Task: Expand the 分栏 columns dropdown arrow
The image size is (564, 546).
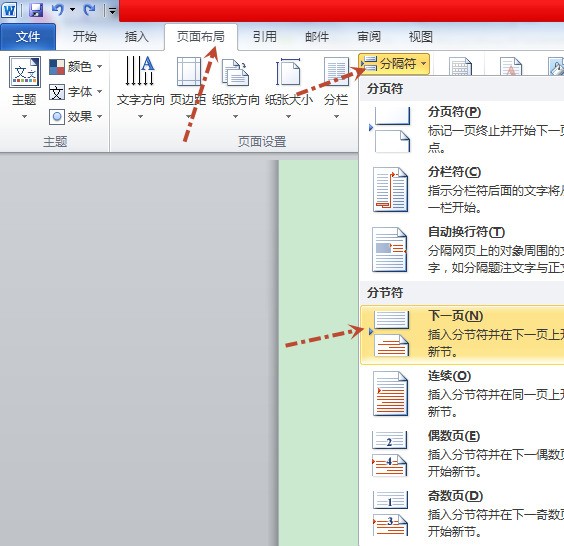Action: click(x=336, y=116)
